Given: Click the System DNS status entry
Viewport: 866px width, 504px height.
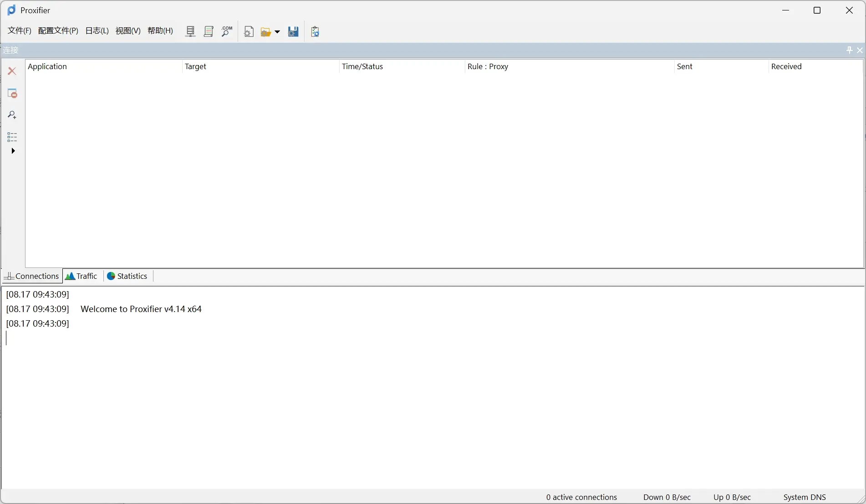Looking at the screenshot, I should tap(805, 497).
